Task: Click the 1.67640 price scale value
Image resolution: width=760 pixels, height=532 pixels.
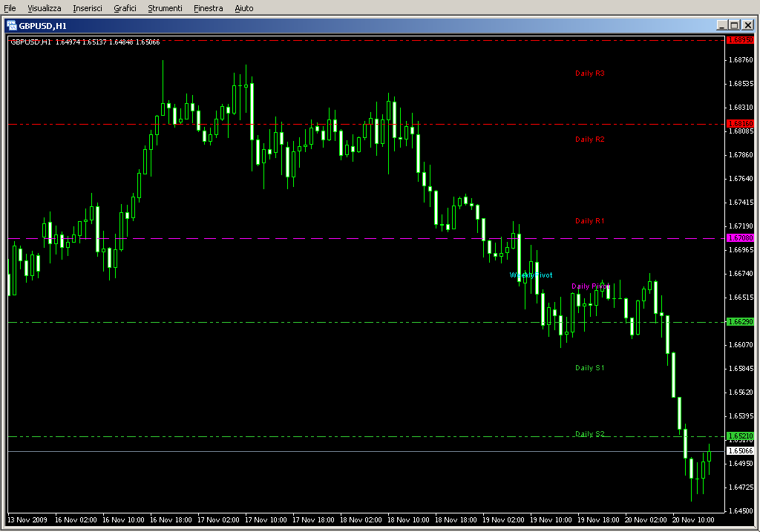Action: 741,179
